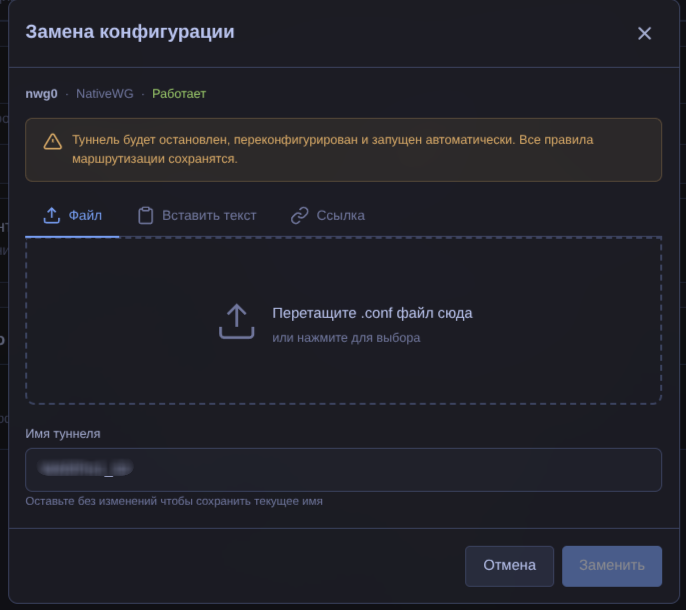The width and height of the screenshot is (686, 610).
Task: Switch to the Файл tab
Action: coord(72,216)
